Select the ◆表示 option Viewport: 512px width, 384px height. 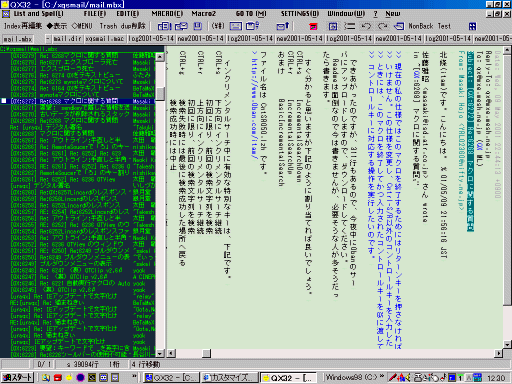pyautogui.click(x=57, y=26)
